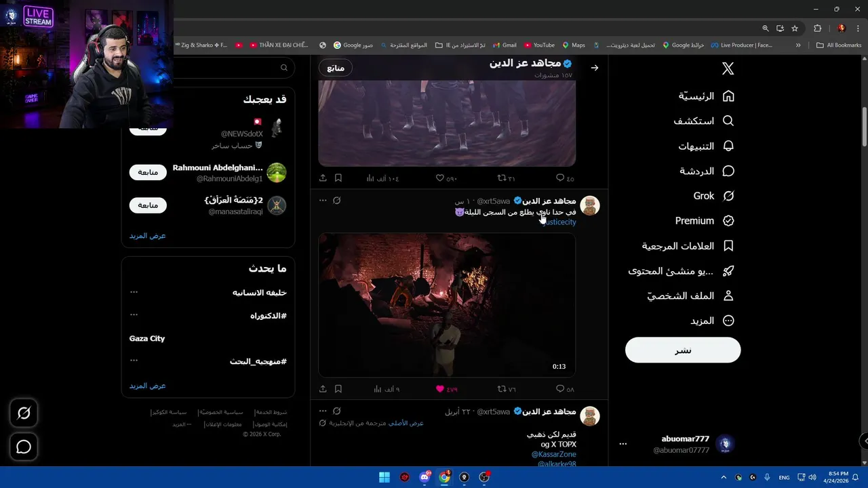The width and height of the screenshot is (868, 488).
Task: Open Gaza City trending topic
Action: 147,338
